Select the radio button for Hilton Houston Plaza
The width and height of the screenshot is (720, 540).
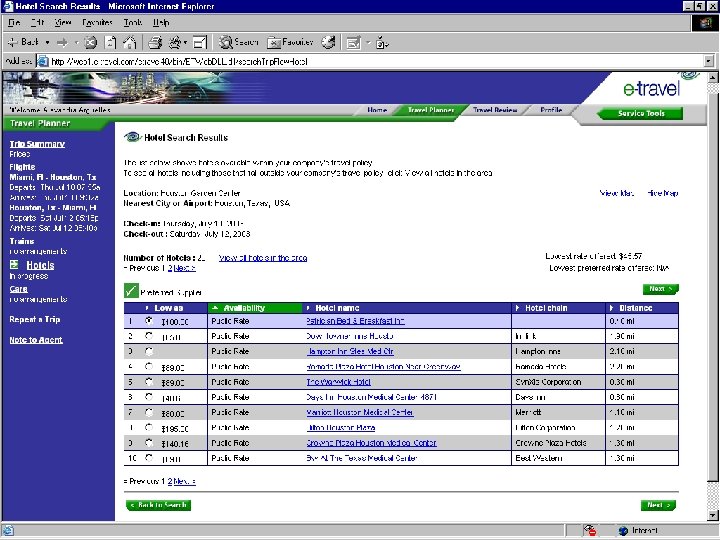149,428
